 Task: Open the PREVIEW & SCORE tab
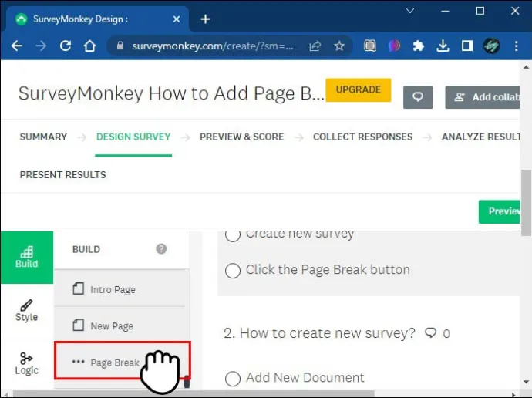[242, 137]
